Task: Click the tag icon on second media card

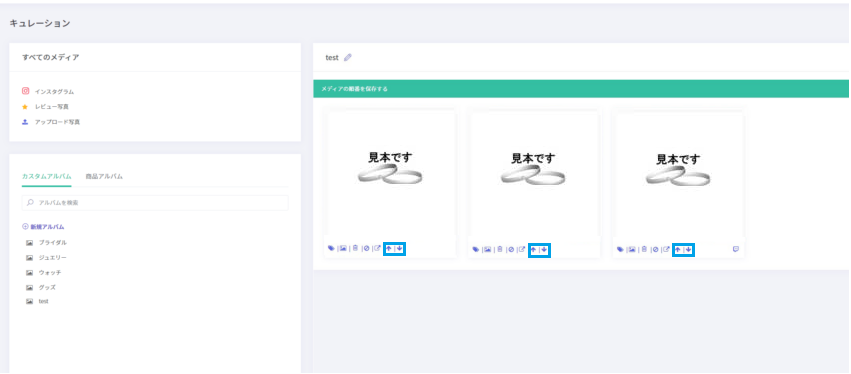Action: (475, 250)
